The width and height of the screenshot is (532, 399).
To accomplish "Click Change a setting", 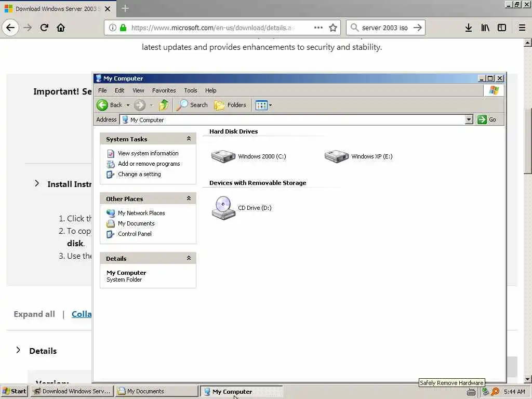I will pyautogui.click(x=139, y=174).
